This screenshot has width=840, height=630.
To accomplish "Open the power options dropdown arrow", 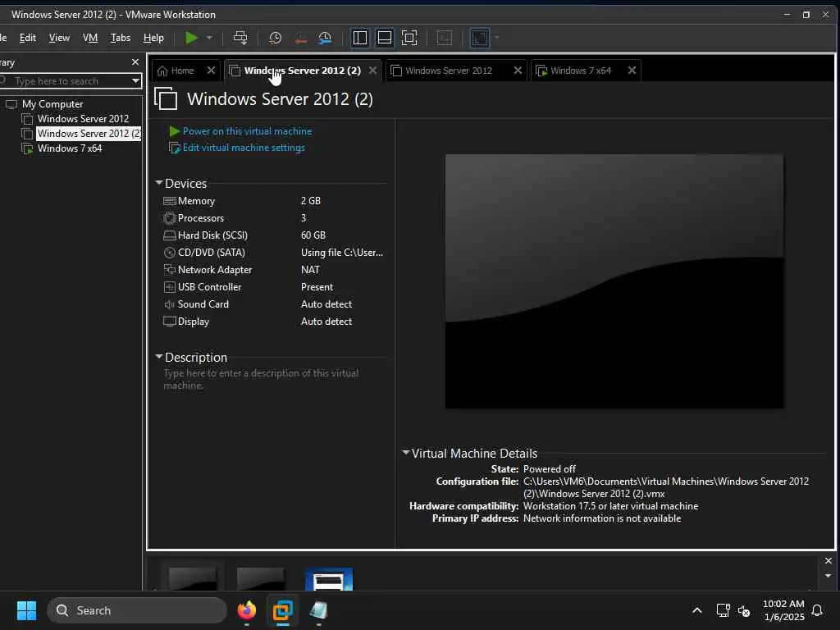I will coord(209,38).
